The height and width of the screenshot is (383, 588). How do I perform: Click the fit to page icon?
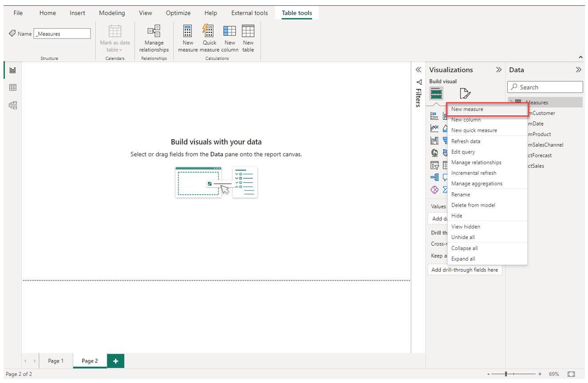pyautogui.click(x=571, y=374)
